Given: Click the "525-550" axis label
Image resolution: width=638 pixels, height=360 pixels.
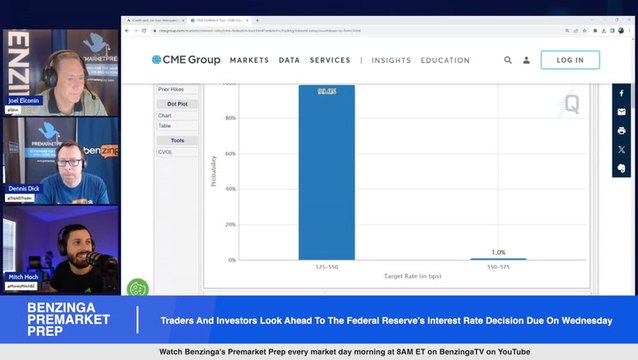Looking at the screenshot, I should (327, 267).
